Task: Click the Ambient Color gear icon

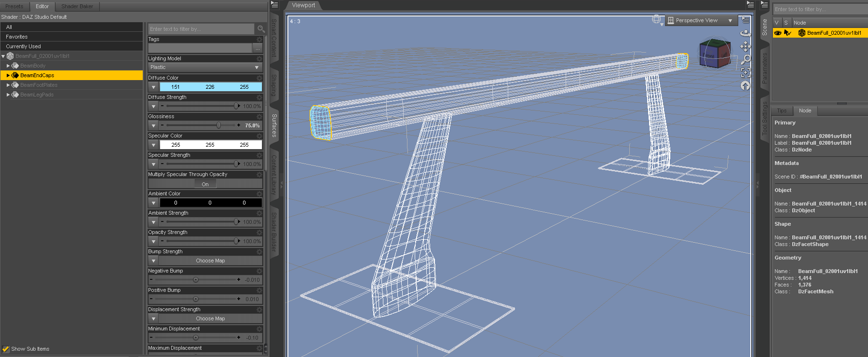Action: [x=259, y=194]
